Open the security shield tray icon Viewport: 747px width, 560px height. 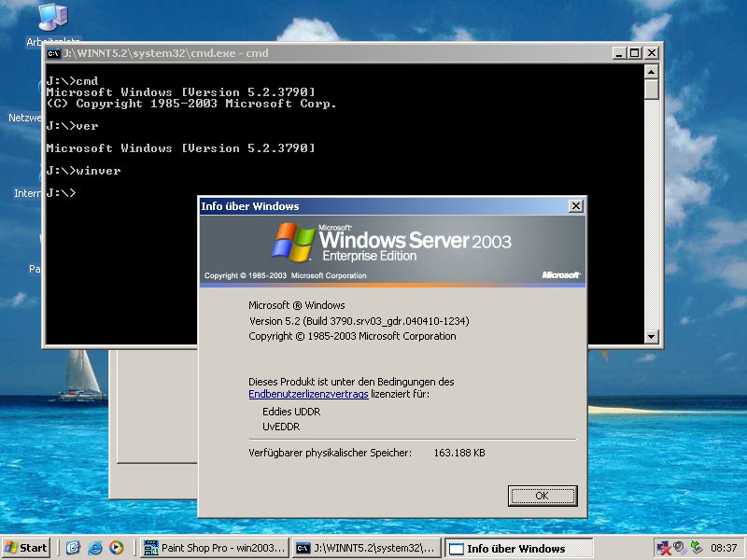point(679,548)
